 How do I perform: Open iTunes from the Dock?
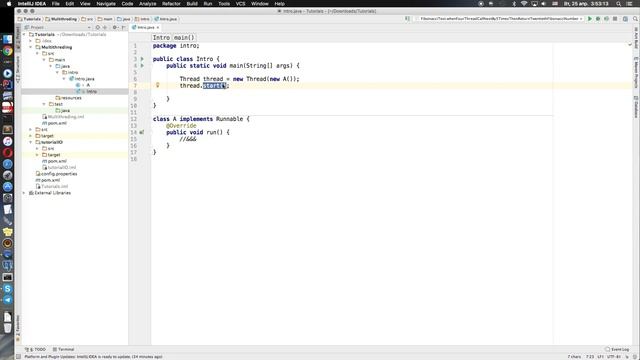(x=7, y=141)
